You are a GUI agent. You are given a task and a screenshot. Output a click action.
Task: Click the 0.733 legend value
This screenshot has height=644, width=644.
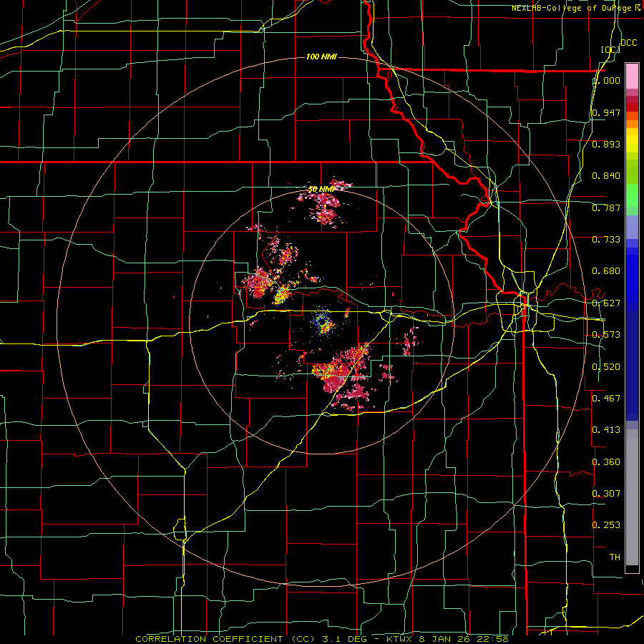606,240
